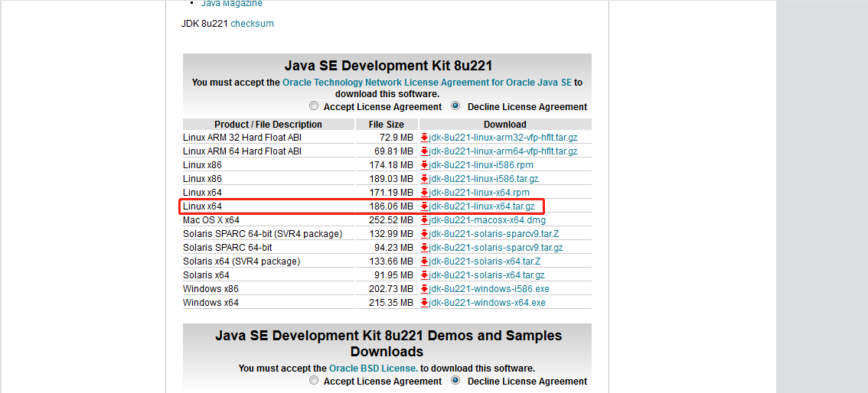This screenshot has width=868, height=393.
Task: Click the red download arrow for jdk-8u221-linux-arm64-vfp-hflt.tar.gz
Action: 425,151
